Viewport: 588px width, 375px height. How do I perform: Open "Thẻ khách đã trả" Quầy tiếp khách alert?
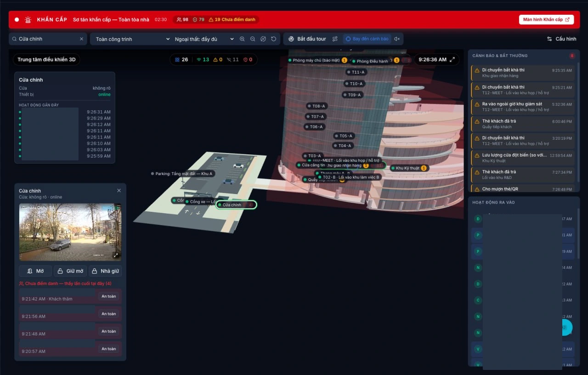(523, 124)
